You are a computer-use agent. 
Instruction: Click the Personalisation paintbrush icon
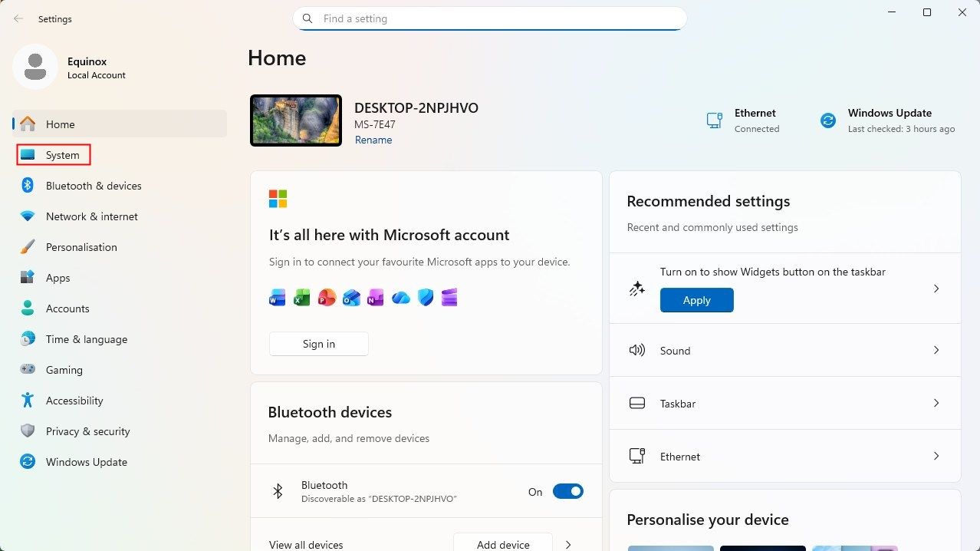pos(28,247)
